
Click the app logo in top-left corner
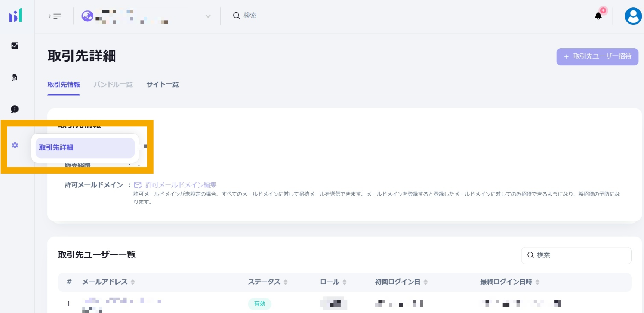click(16, 15)
